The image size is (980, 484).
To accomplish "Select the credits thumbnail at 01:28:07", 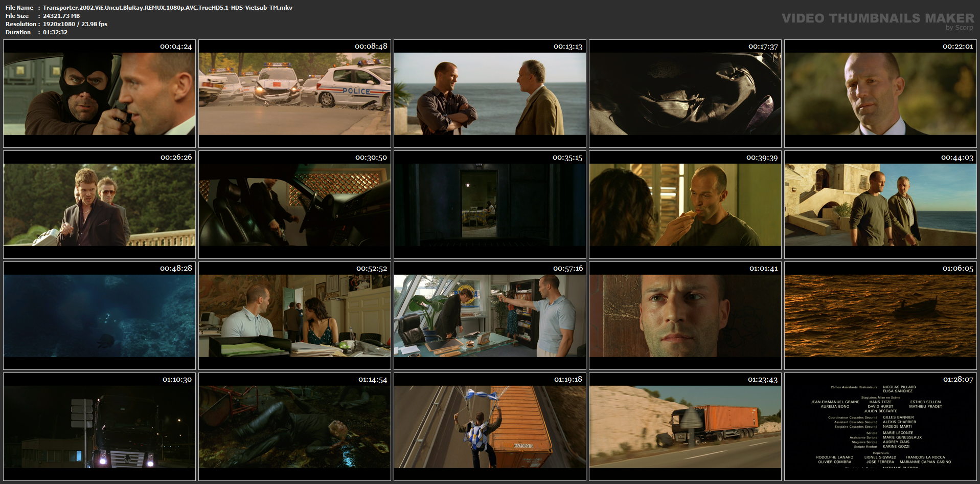I will pos(880,427).
